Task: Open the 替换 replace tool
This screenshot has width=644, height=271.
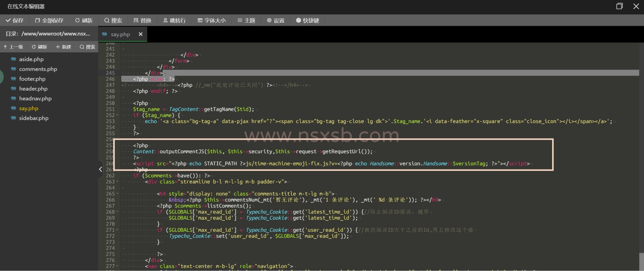Action: (142, 20)
